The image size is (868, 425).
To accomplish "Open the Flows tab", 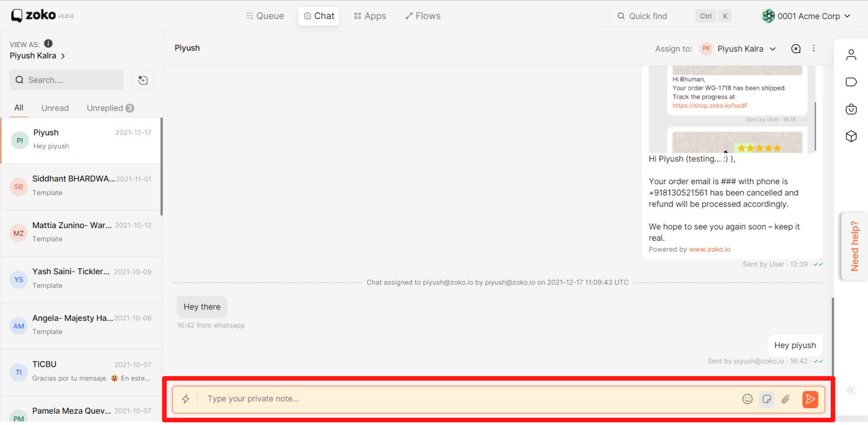I will click(x=423, y=16).
